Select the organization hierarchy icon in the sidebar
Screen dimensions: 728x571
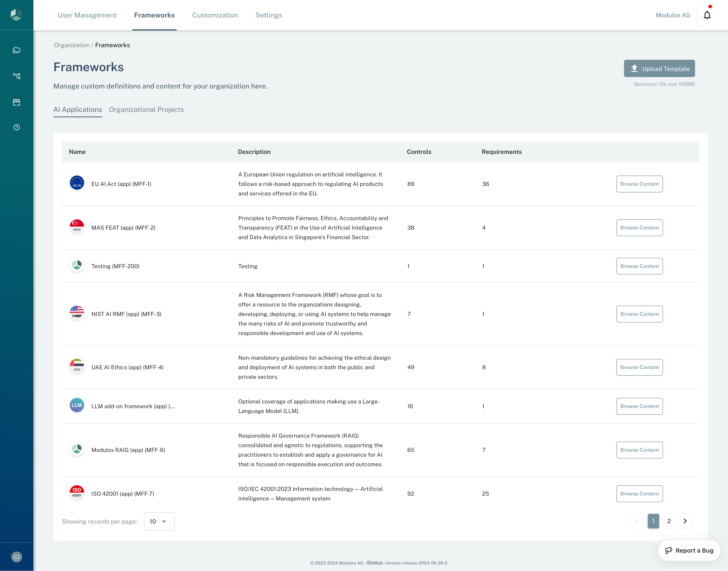[16, 76]
